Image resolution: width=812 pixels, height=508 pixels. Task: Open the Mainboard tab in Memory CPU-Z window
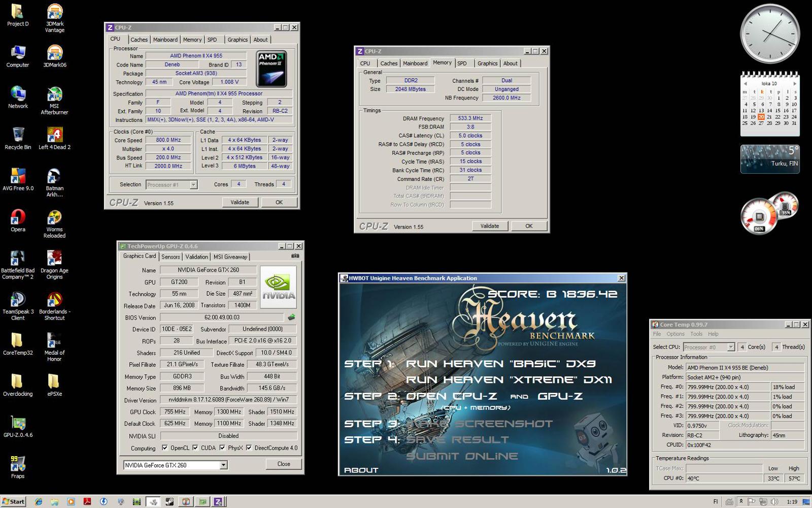coord(415,63)
